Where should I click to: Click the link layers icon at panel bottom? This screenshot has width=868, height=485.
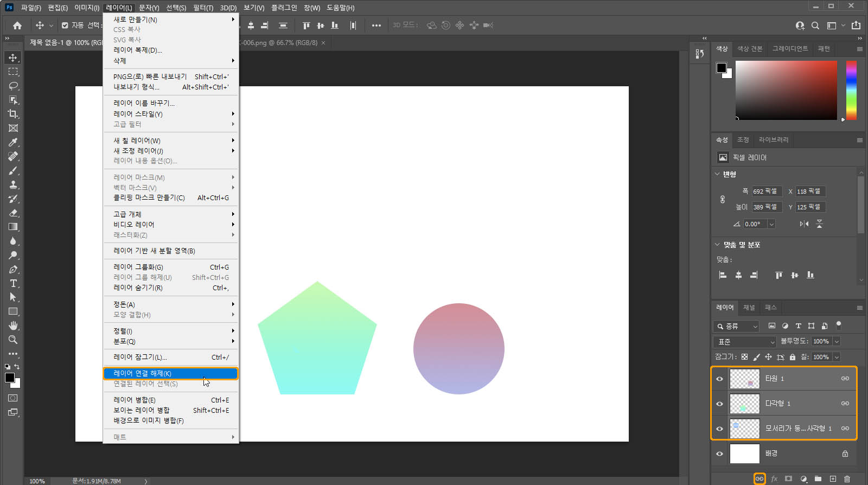click(759, 479)
